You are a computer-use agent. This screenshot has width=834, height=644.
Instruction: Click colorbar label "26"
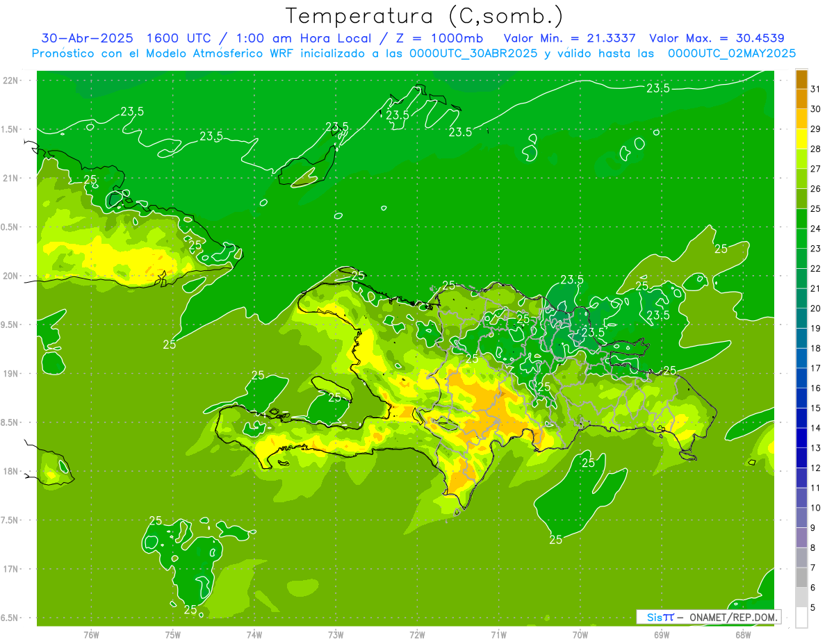point(816,189)
